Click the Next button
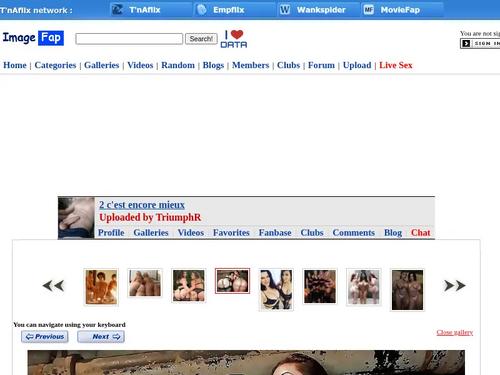The height and width of the screenshot is (375, 500). coord(101,337)
